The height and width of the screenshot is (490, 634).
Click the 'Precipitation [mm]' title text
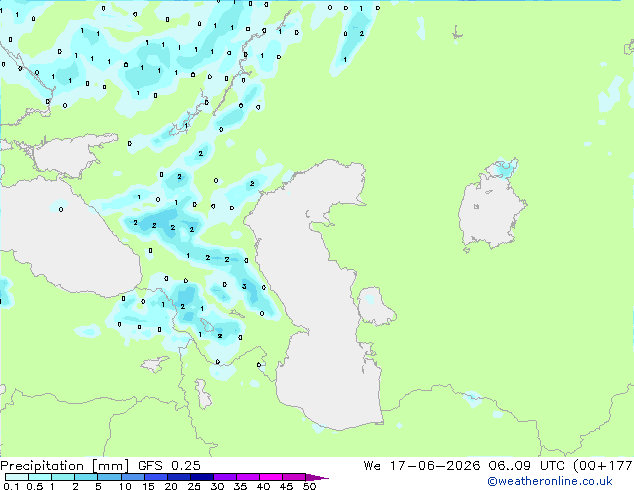[x=65, y=466]
